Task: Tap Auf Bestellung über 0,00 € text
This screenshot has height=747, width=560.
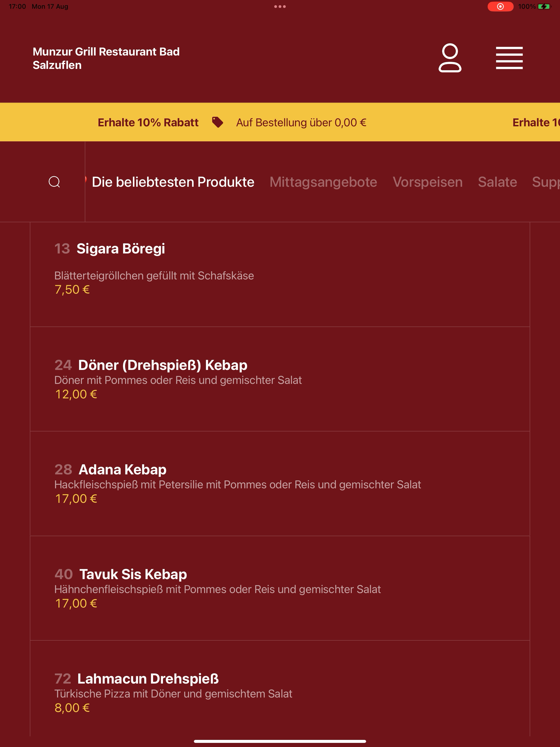Action: tap(301, 122)
